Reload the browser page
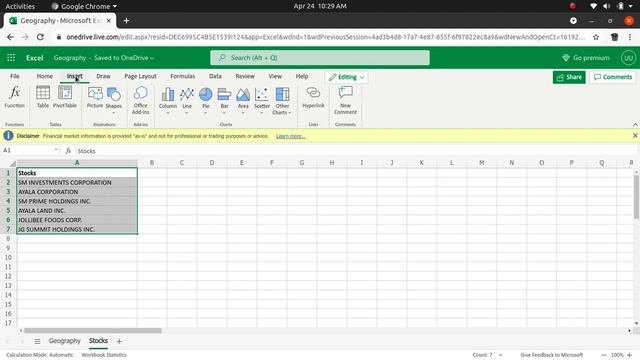The width and height of the screenshot is (640, 360). point(40,37)
